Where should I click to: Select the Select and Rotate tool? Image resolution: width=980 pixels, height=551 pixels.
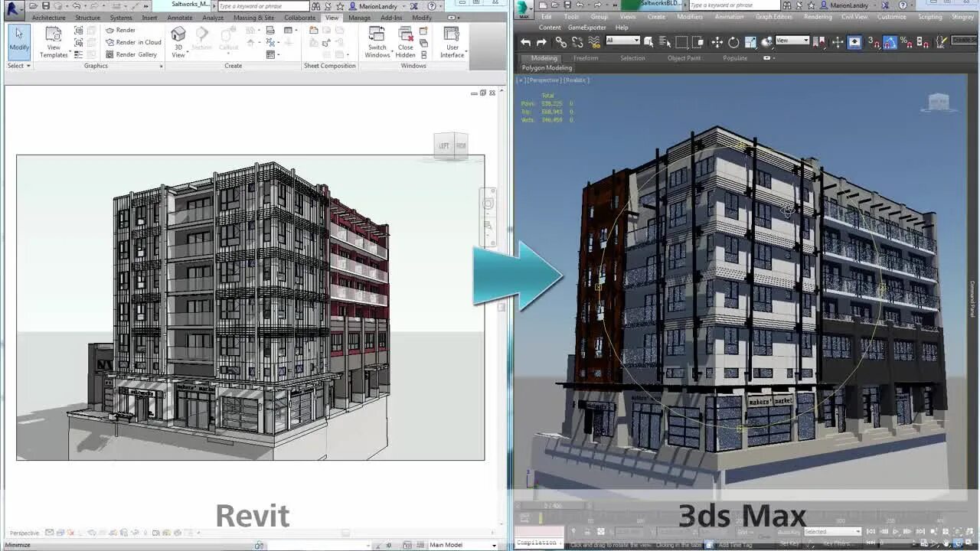click(x=733, y=42)
